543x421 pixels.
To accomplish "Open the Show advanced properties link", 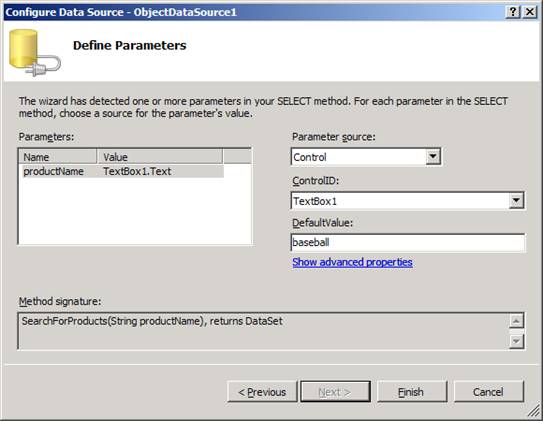I will (x=352, y=262).
